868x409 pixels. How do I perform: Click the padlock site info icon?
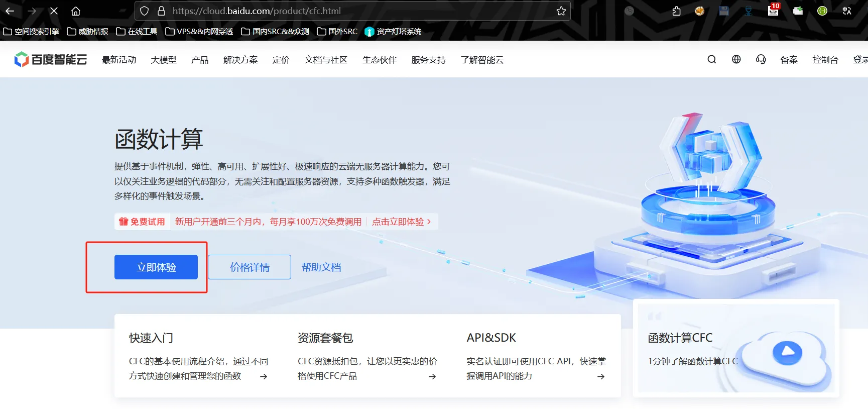pos(161,11)
